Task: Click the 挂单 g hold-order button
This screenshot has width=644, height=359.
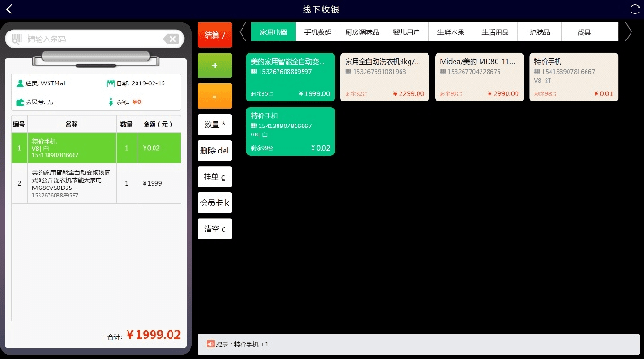Action: 215,177
